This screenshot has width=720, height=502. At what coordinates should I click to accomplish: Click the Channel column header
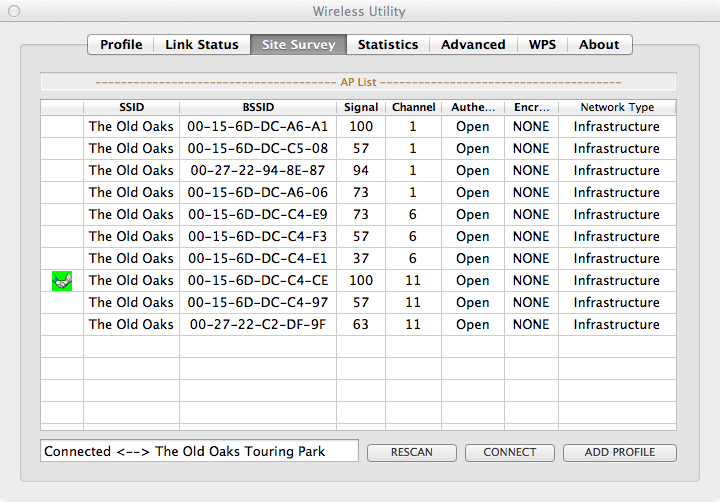click(x=413, y=107)
